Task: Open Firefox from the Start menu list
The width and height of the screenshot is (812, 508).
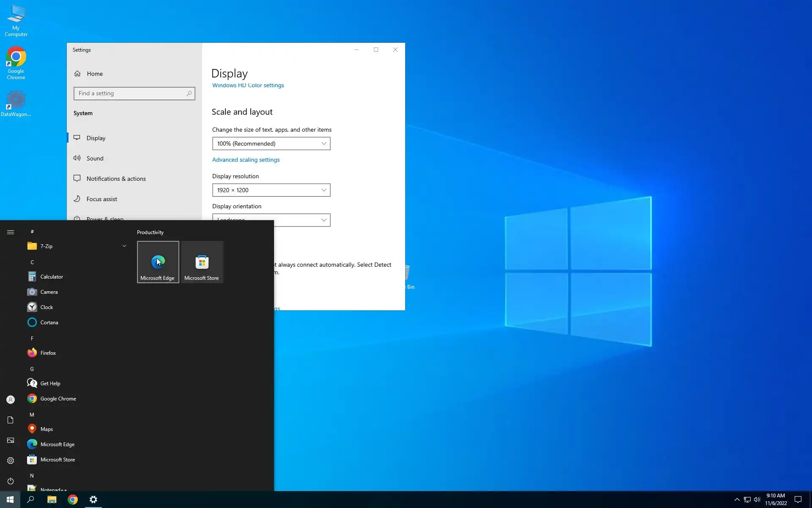Action: pos(48,353)
